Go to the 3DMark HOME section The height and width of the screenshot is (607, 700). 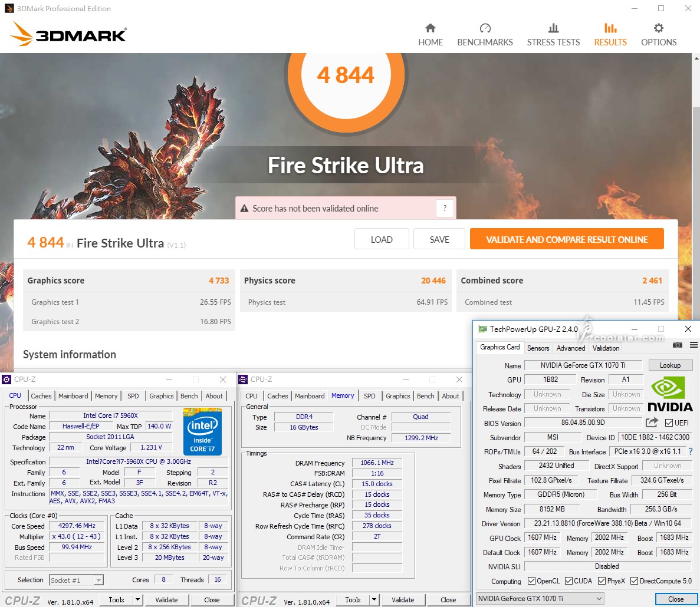pos(430,35)
